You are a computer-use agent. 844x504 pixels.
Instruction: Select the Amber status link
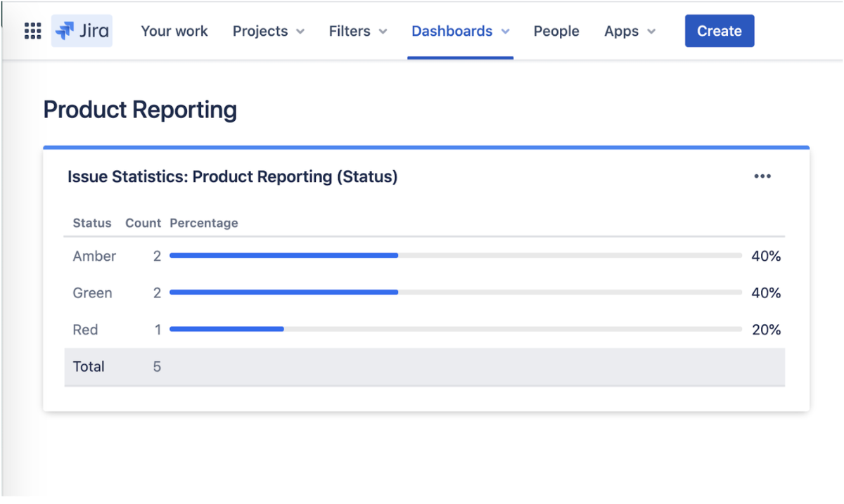pyautogui.click(x=94, y=256)
